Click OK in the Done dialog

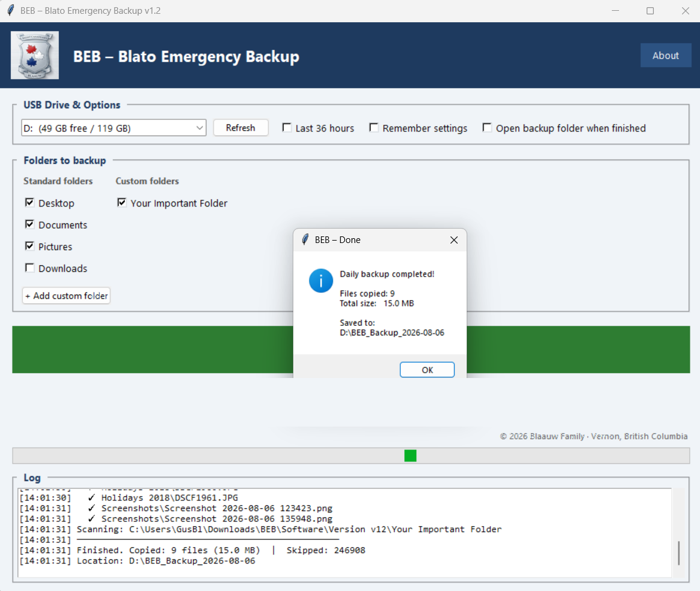(x=427, y=370)
